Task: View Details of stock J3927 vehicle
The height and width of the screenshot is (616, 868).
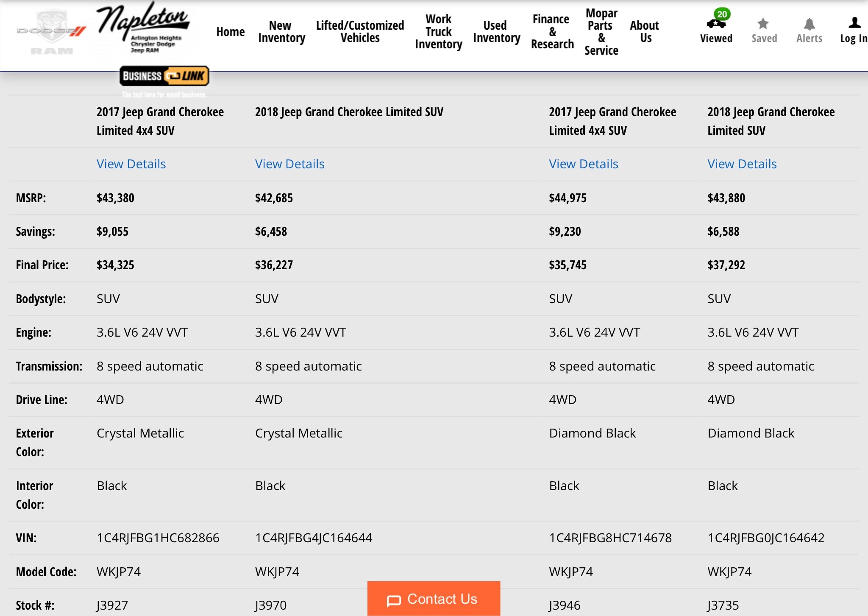Action: click(131, 164)
